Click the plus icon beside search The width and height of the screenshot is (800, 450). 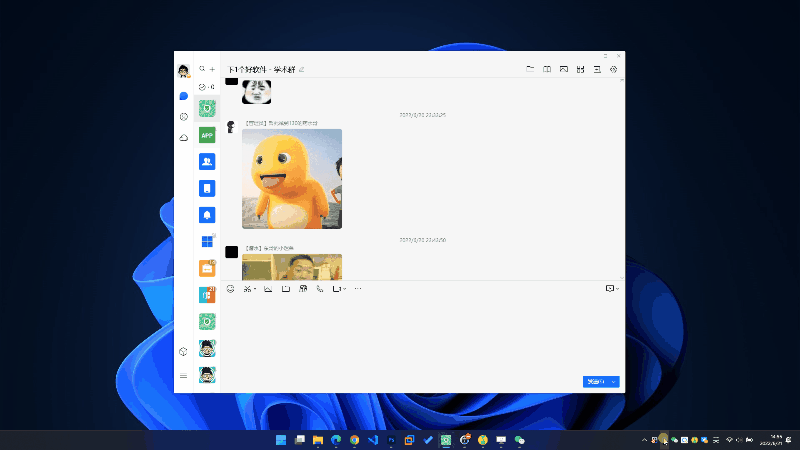[x=212, y=69]
